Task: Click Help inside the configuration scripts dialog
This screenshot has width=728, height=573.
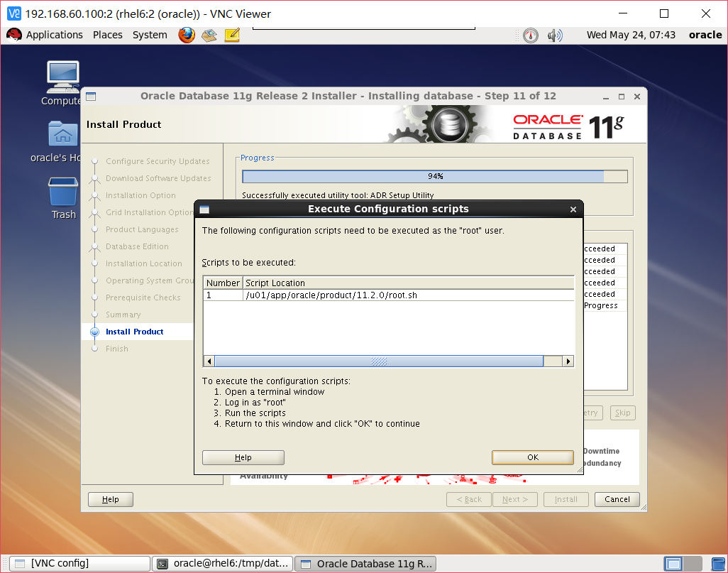Action: click(x=243, y=457)
